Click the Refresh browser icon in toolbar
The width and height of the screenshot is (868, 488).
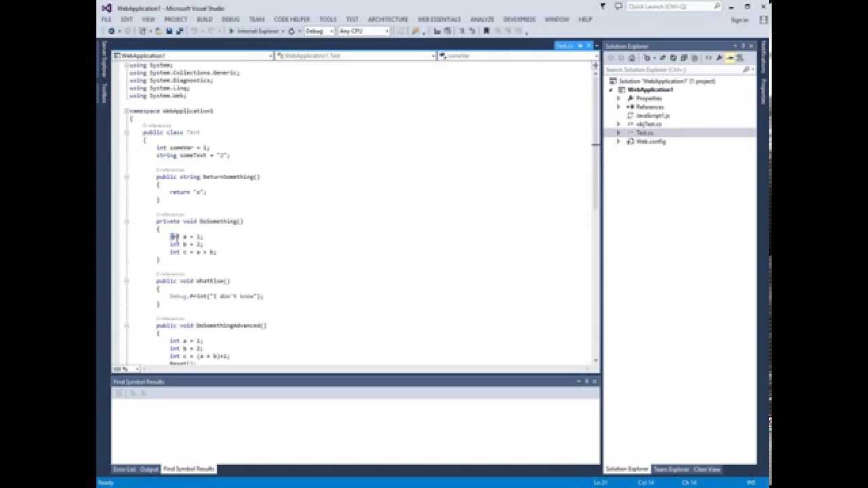pyautogui.click(x=291, y=31)
